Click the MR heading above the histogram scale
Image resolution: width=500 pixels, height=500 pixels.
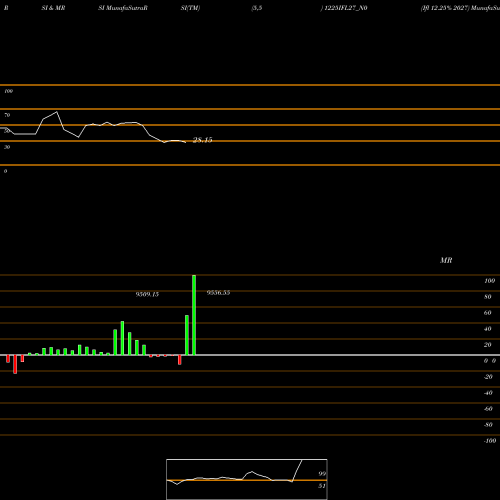tap(446, 260)
